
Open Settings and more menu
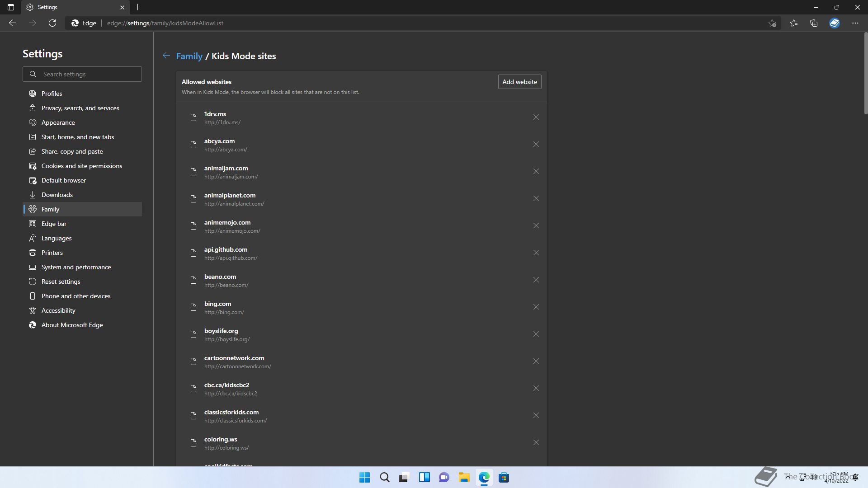coord(855,23)
